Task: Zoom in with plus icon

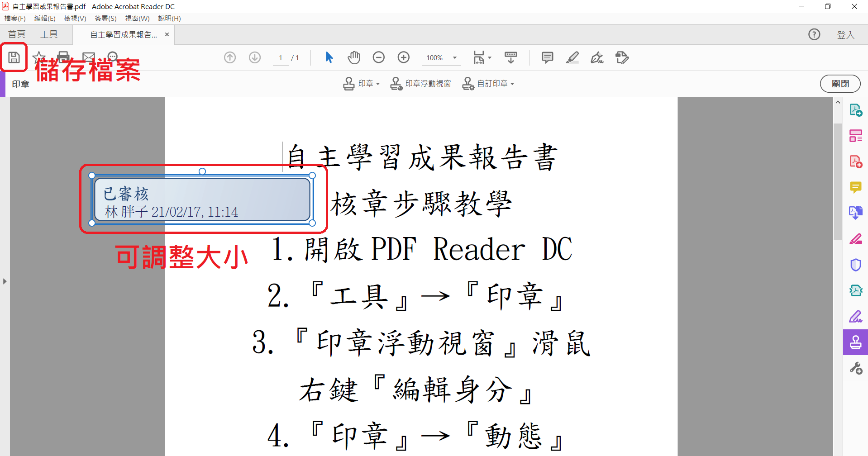Action: [x=404, y=57]
